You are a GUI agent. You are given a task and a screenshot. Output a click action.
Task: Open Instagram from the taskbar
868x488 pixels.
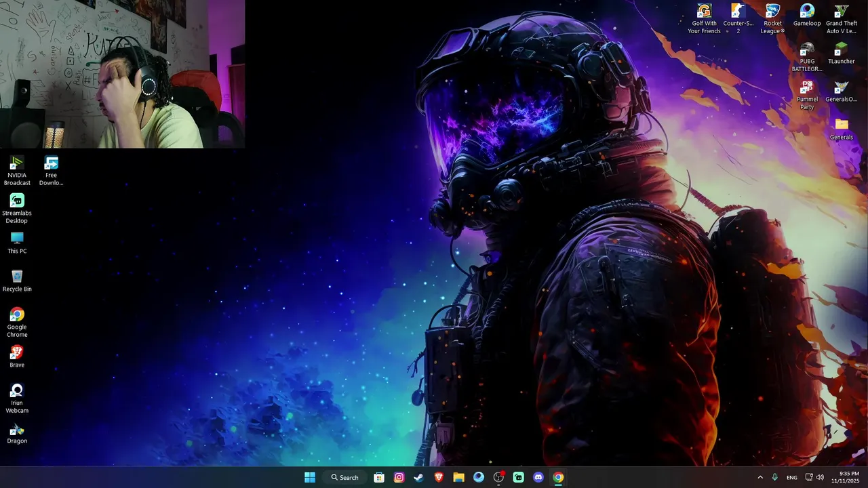[399, 477]
